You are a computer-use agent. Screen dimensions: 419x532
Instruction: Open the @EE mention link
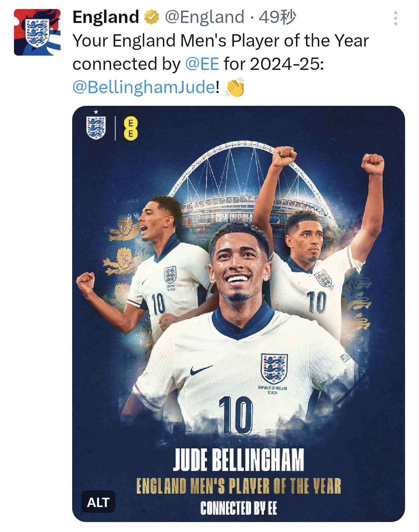coord(202,64)
